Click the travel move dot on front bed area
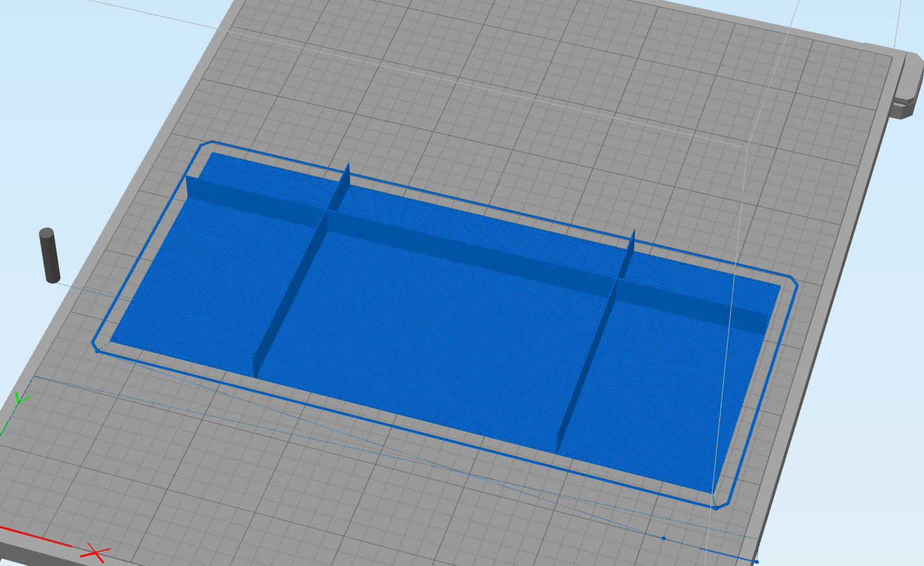This screenshot has height=566, width=924. pos(664,538)
